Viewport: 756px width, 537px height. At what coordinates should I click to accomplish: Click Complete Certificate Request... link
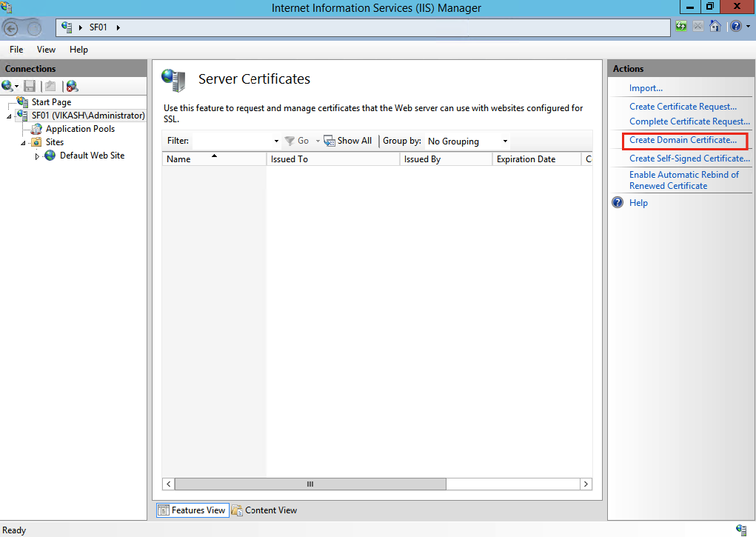(689, 121)
